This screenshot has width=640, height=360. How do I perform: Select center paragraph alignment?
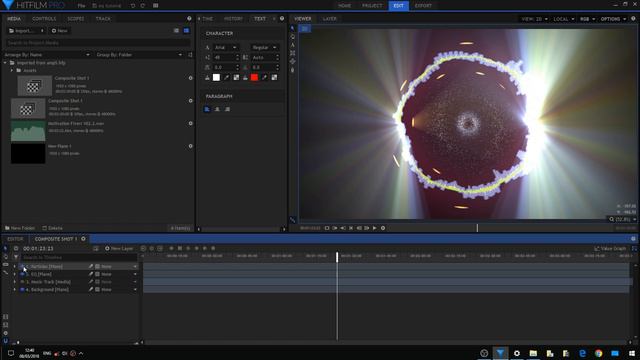point(217,109)
